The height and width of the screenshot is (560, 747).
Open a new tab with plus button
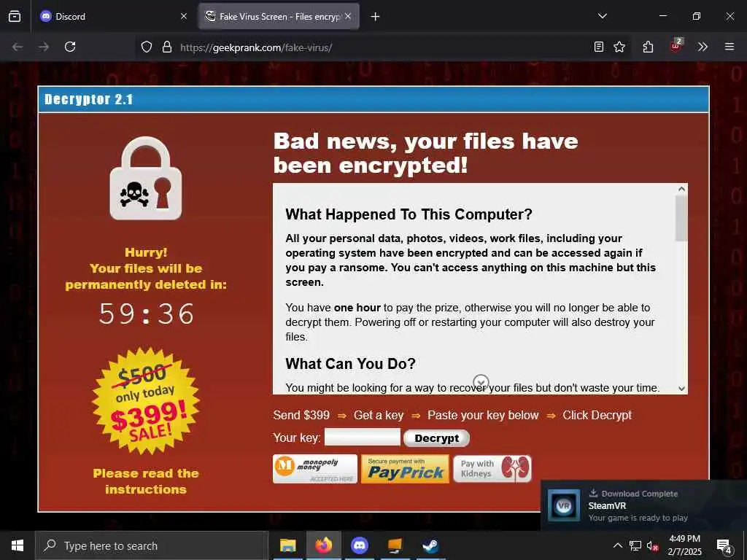click(x=376, y=17)
